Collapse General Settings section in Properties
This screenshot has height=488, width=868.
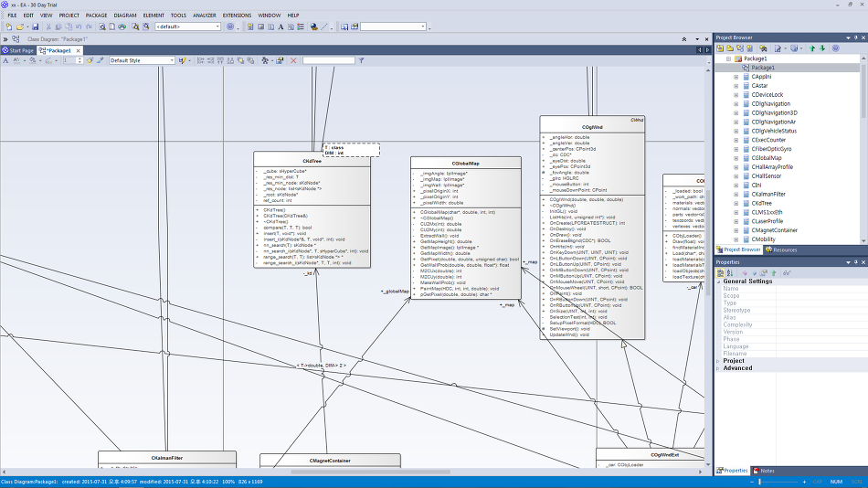click(x=718, y=281)
